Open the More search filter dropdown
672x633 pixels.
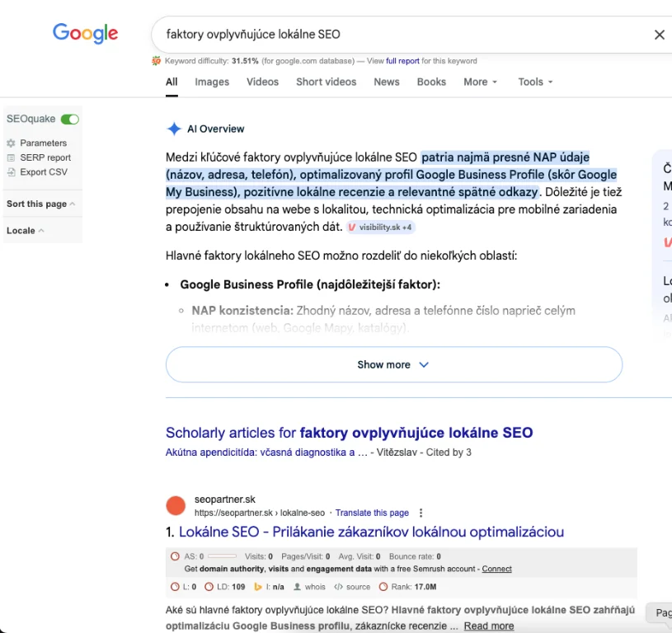pyautogui.click(x=480, y=82)
